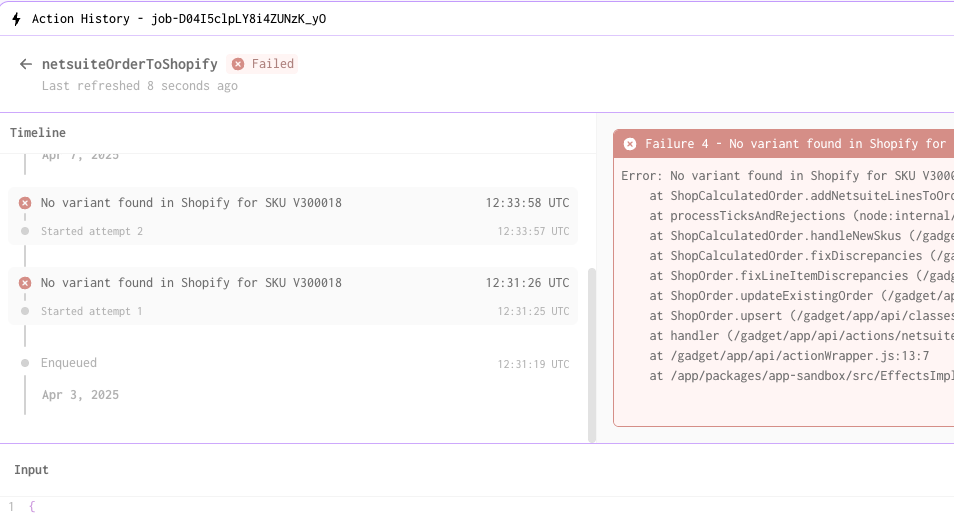Click the 12:31:25 UTC timestamp
954x514 pixels.
[x=533, y=311]
